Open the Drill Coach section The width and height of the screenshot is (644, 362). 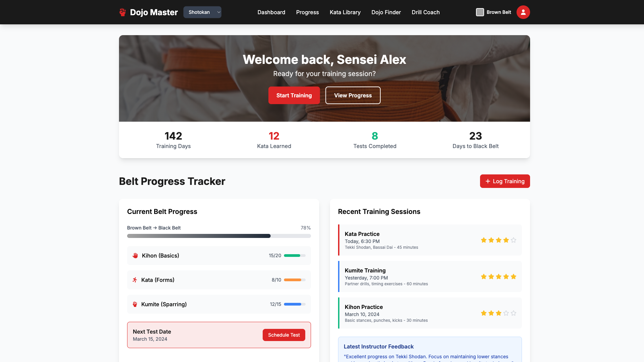425,12
